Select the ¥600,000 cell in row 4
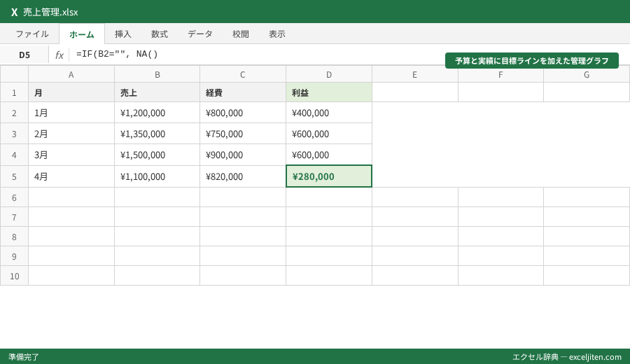 click(329, 155)
